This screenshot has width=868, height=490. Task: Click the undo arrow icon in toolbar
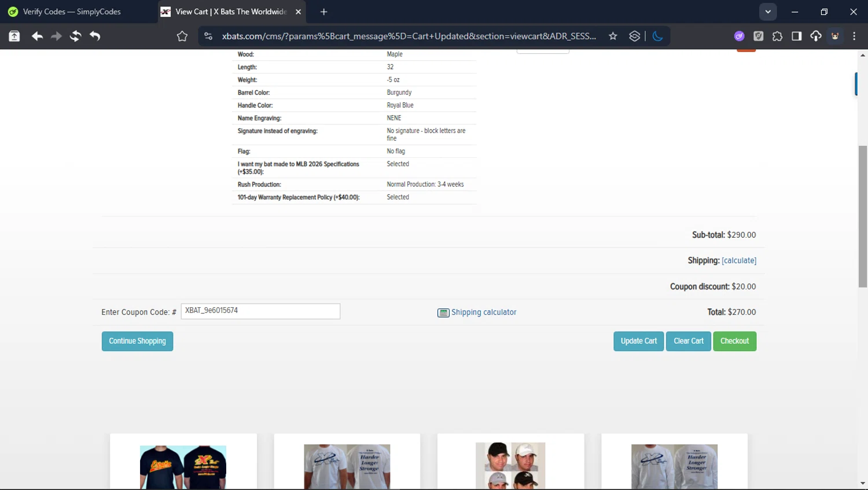[95, 36]
